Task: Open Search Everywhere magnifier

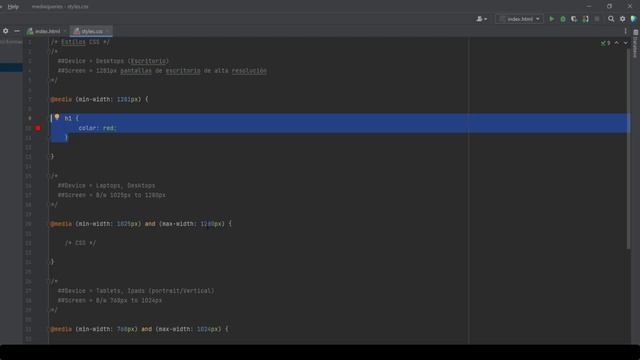Action: coord(611,19)
